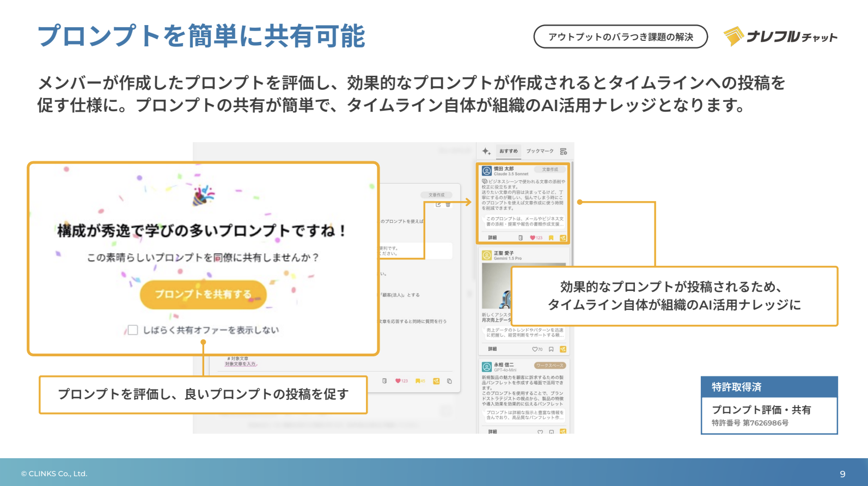The image size is (868, 486).
Task: Click the アウトプットのバラつき課題の解決 pill button
Action: tap(620, 37)
